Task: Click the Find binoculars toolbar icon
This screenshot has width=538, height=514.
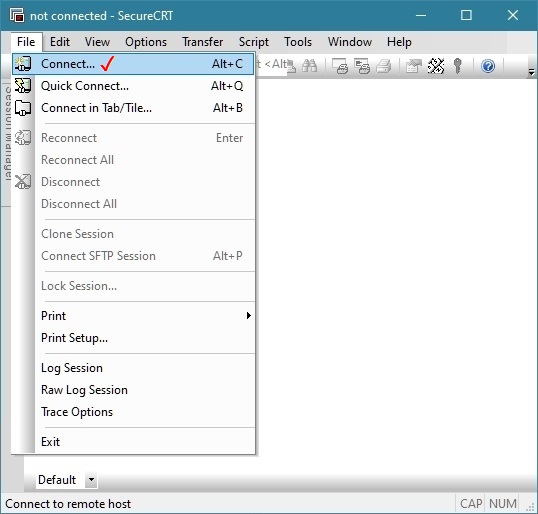Action: pyautogui.click(x=309, y=66)
